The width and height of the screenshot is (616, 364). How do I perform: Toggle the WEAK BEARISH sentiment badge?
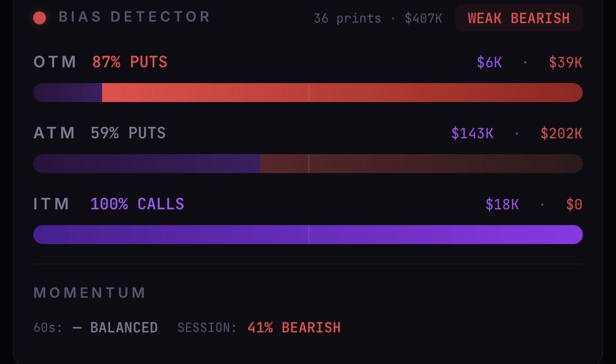pos(519,17)
